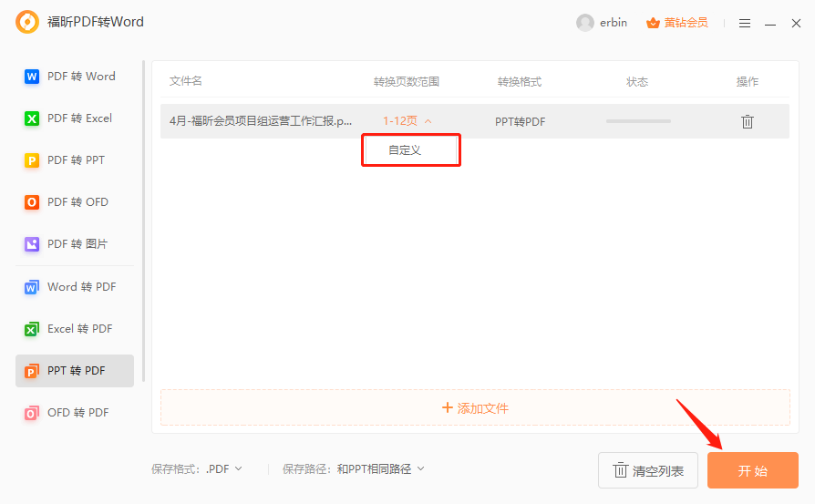
Task: Click the PPT 转 PDF orange icon
Action: (32, 371)
